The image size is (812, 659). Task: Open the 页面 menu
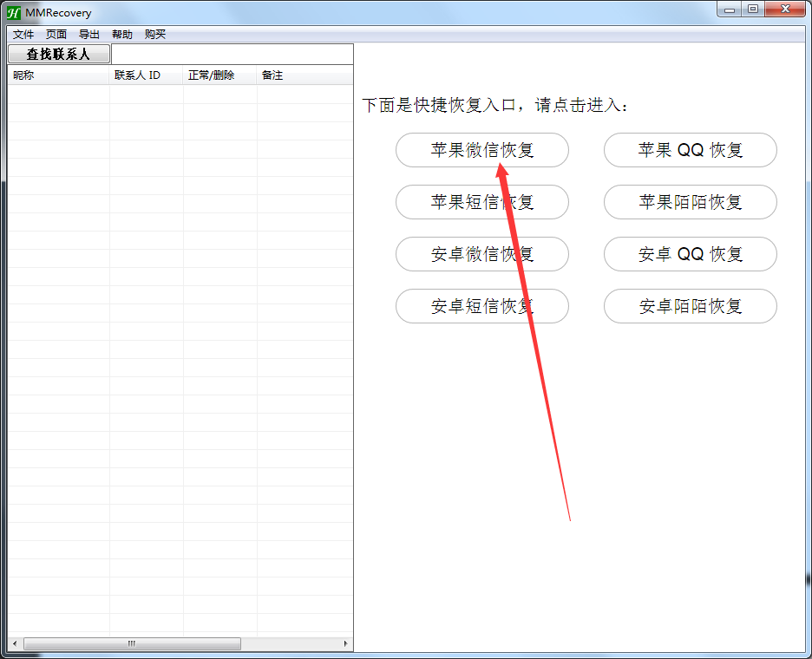point(56,34)
